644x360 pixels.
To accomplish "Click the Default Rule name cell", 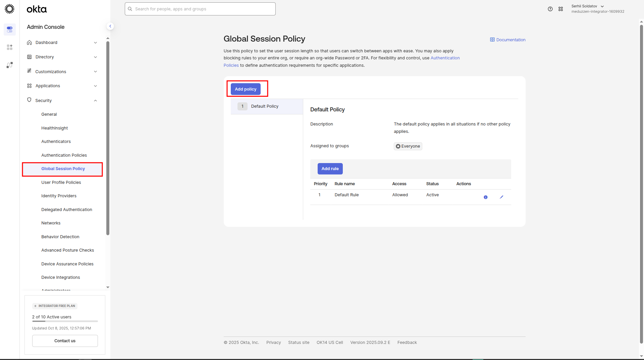I will click(347, 195).
